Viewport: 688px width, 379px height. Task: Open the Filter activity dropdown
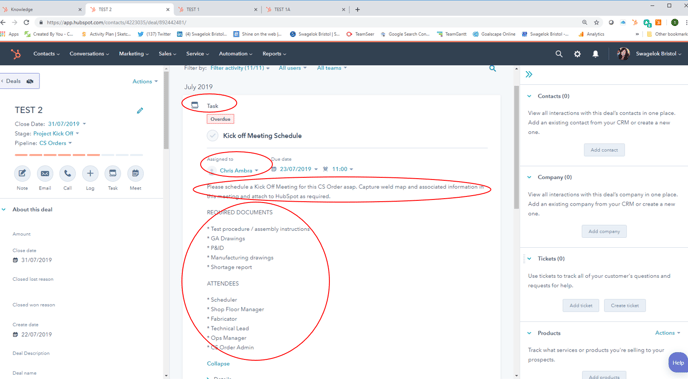(240, 68)
